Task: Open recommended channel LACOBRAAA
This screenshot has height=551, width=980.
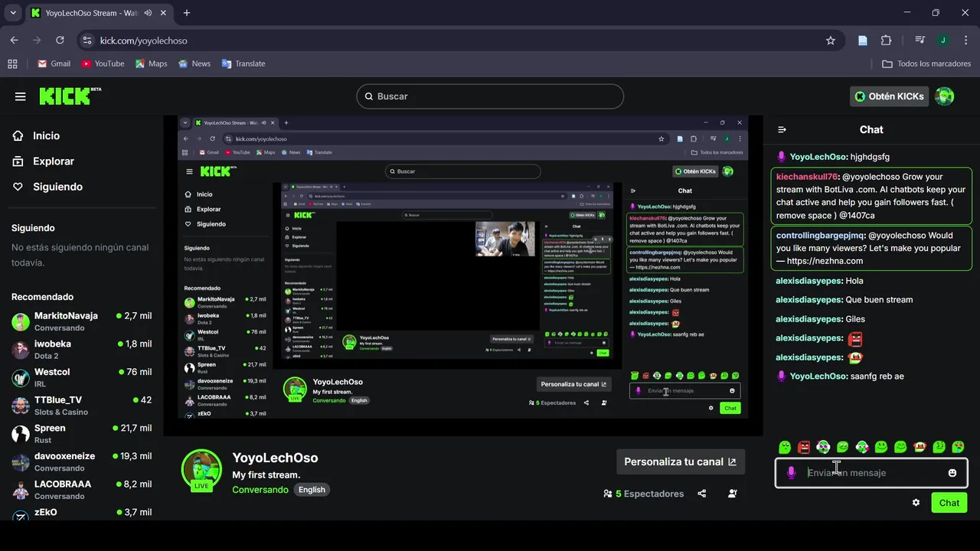Action: pos(82,489)
